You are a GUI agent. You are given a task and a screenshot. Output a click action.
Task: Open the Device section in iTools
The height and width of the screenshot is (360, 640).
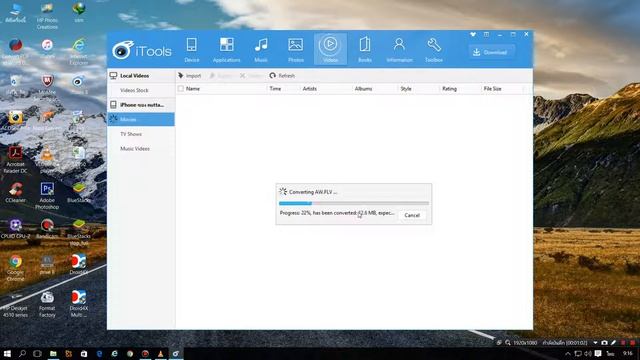coord(191,49)
